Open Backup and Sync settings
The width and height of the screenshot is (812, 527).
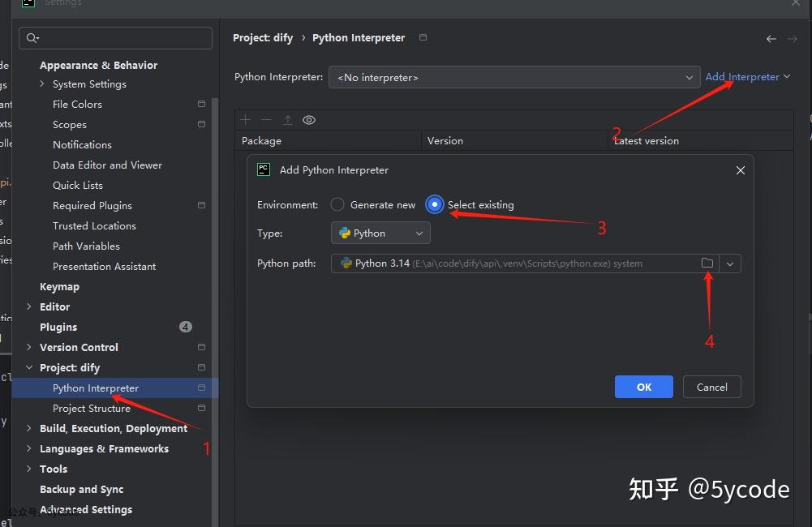point(81,489)
